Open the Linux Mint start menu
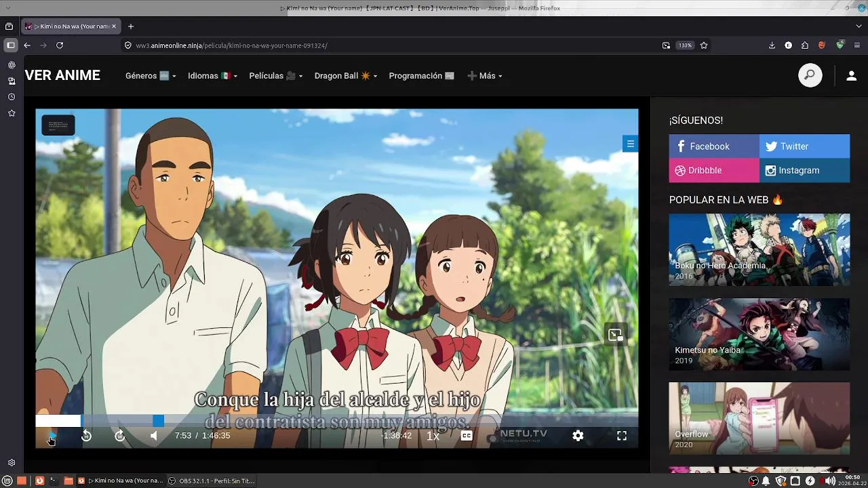This screenshot has height=488, width=868. click(7, 481)
